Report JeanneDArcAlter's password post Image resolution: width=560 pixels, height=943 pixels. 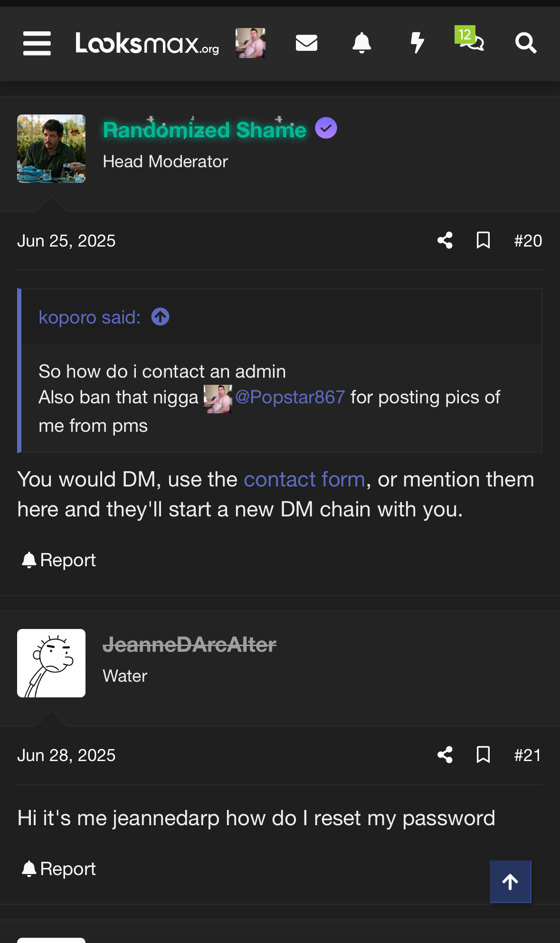pos(59,869)
